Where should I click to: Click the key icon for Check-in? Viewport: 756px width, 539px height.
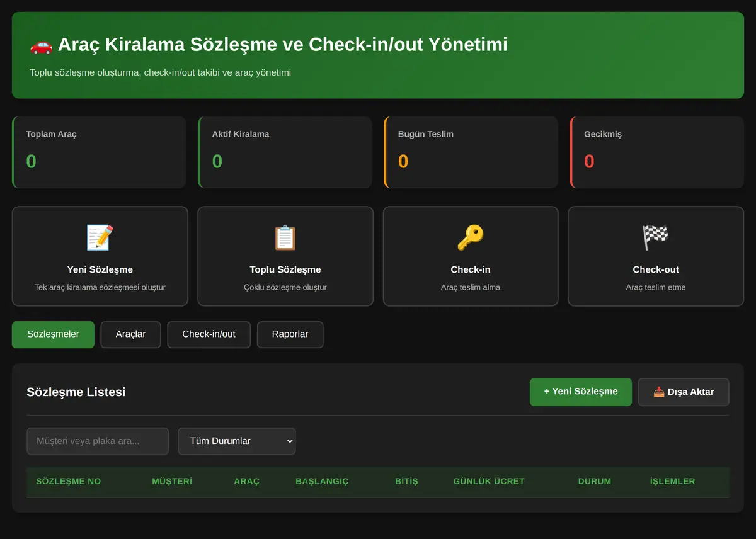tap(471, 238)
